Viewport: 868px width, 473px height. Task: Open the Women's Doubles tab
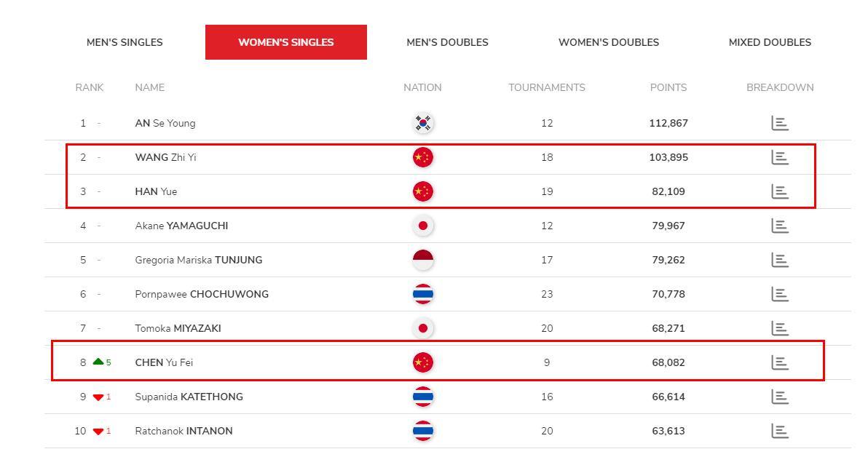point(608,42)
